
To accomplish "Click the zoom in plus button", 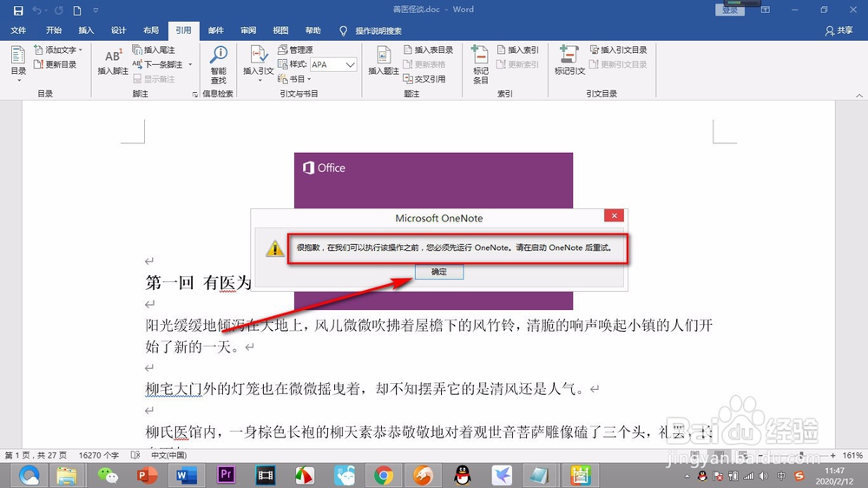I will 832,455.
